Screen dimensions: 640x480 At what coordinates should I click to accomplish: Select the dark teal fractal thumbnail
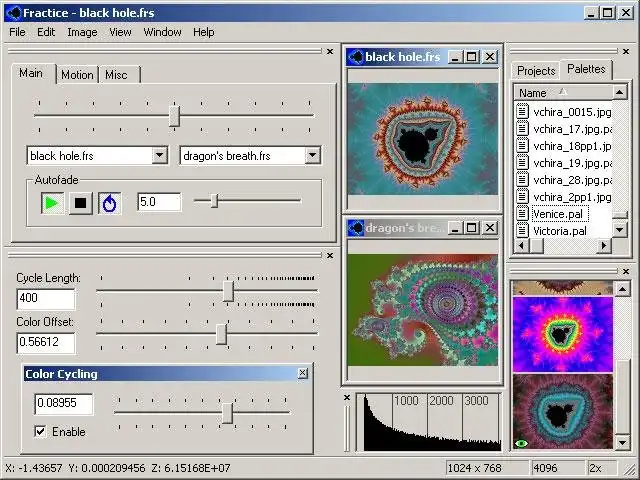563,412
